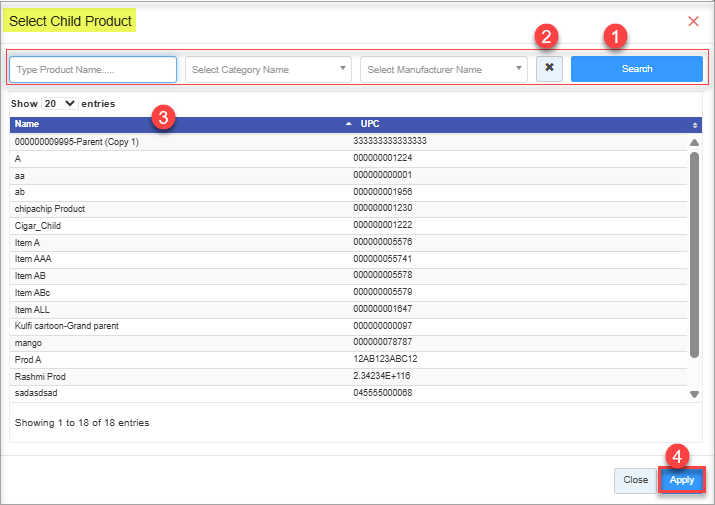The height and width of the screenshot is (505, 715).
Task: Click scrollbar up arrow in product list
Action: pyautogui.click(x=694, y=142)
